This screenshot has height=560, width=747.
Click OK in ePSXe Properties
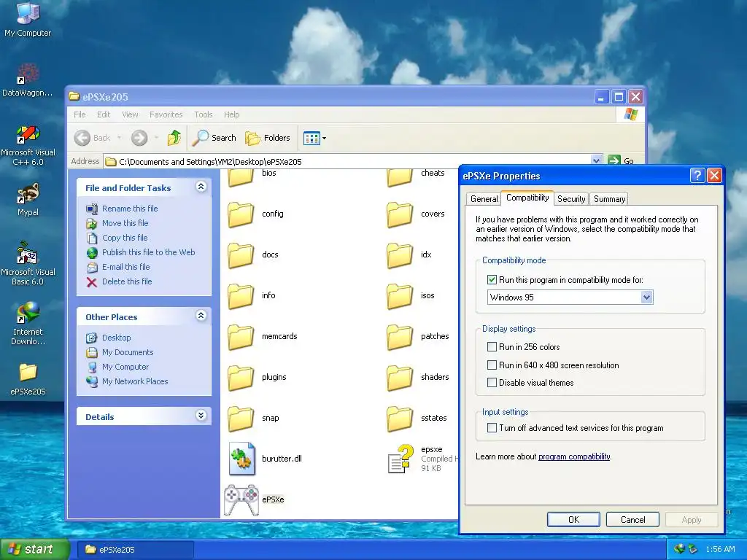(x=573, y=520)
